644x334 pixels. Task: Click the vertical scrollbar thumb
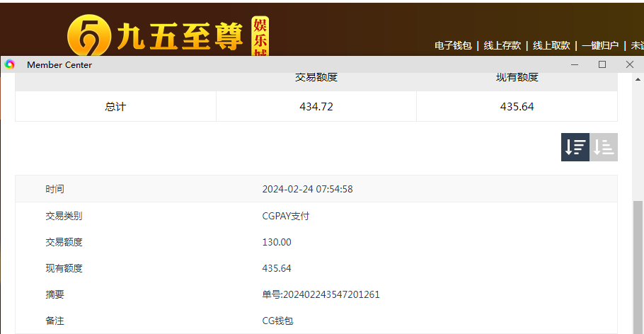tap(638, 267)
